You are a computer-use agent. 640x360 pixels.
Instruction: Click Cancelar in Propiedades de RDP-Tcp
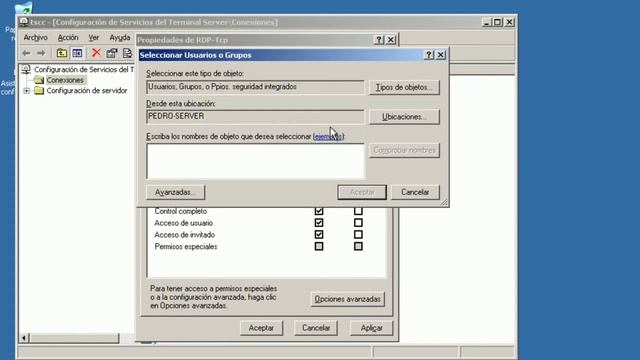click(316, 328)
